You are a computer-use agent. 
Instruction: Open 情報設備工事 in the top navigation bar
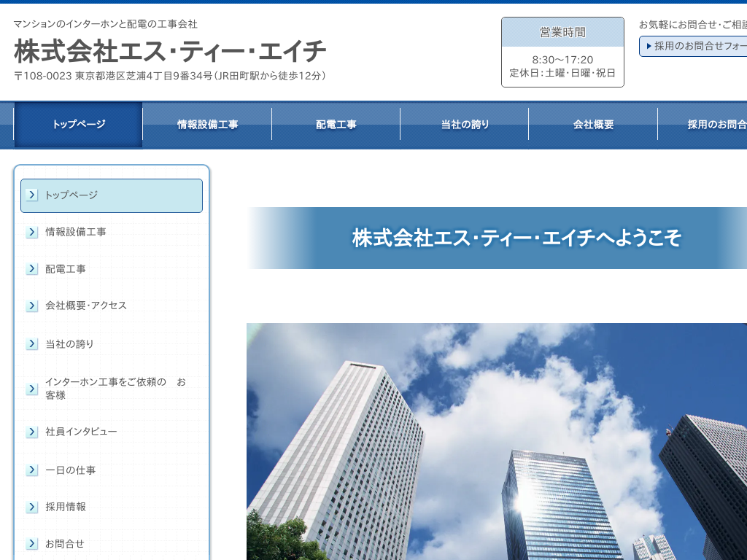click(207, 125)
